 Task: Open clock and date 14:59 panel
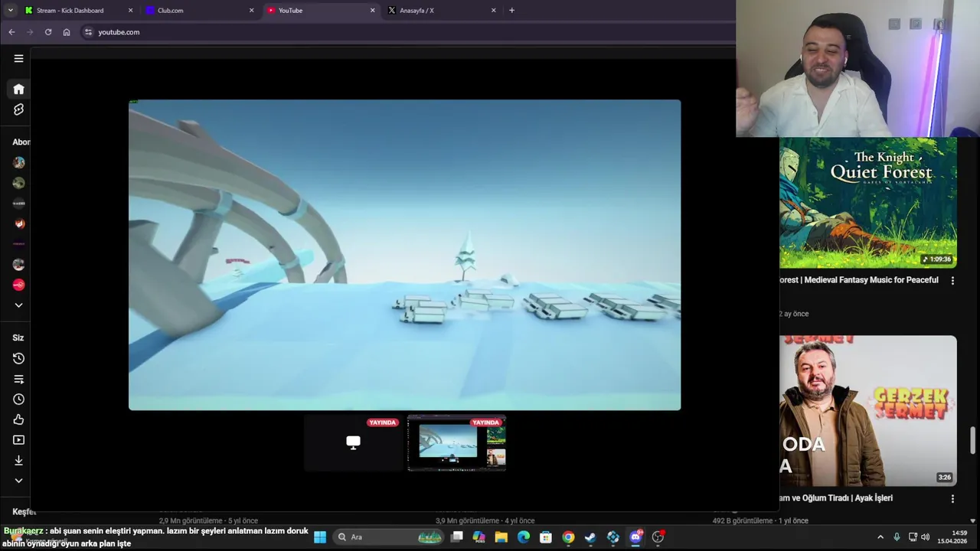click(x=952, y=537)
